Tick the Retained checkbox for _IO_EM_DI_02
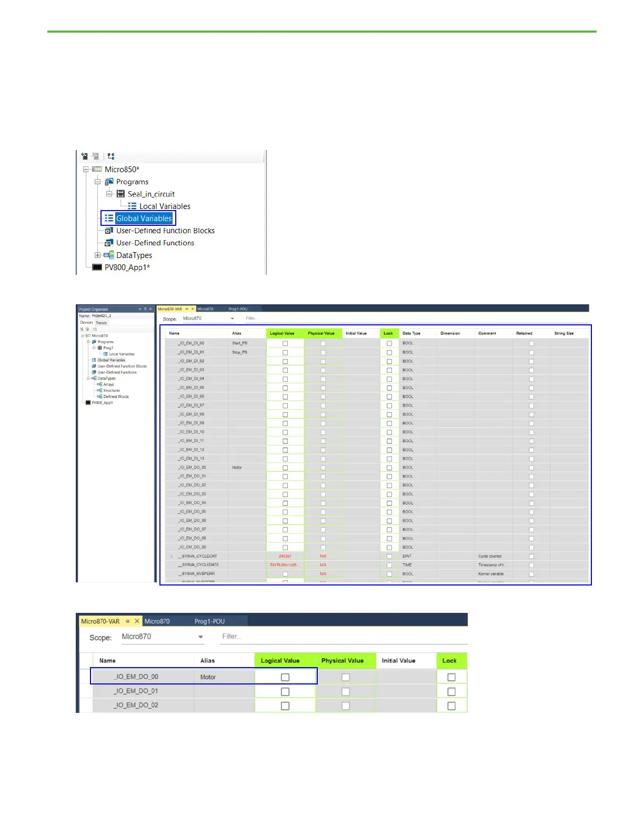The image size is (644, 834). [x=531, y=361]
